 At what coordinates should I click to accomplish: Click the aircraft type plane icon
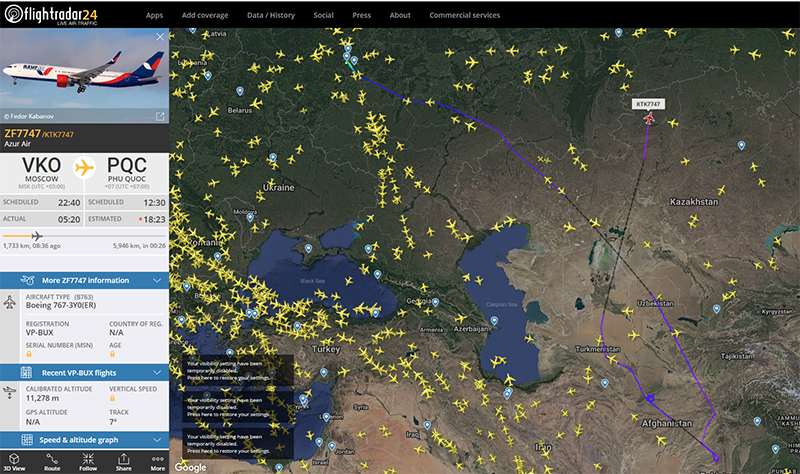[10, 302]
